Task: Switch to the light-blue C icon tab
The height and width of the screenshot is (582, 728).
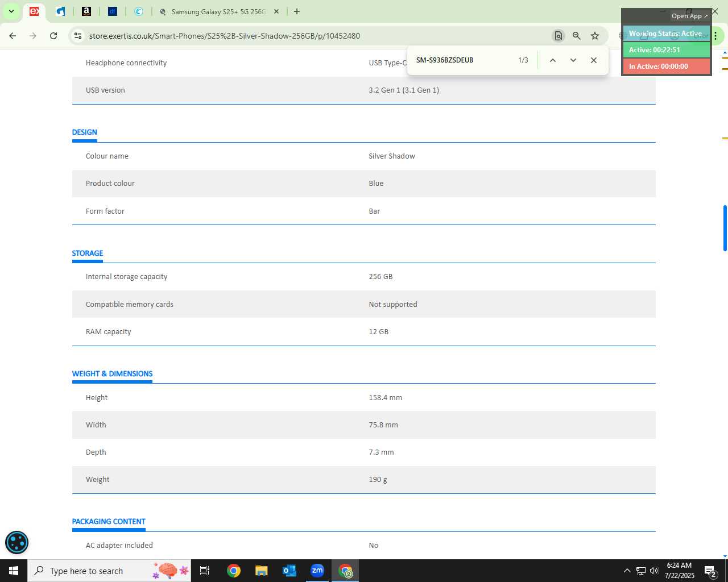Action: [139, 11]
